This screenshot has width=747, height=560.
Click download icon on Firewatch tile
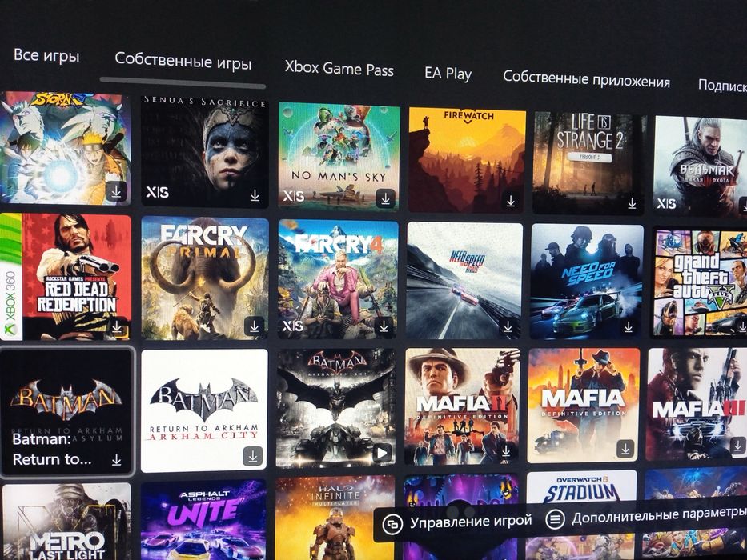coord(510,202)
